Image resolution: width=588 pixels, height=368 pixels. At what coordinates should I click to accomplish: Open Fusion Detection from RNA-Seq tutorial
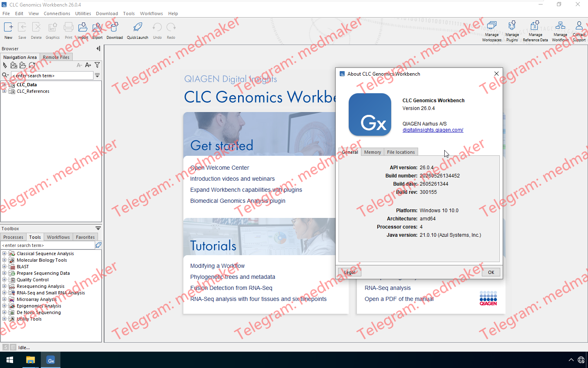tap(231, 288)
